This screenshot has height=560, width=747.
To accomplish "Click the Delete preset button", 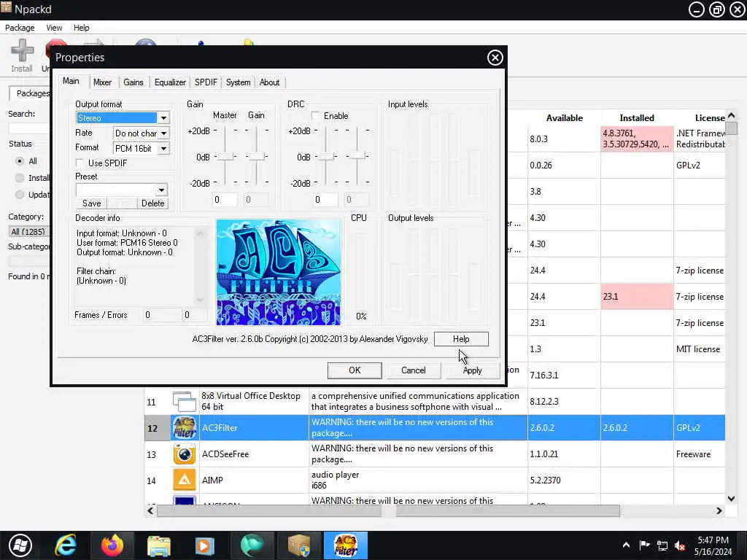I will 153,203.
